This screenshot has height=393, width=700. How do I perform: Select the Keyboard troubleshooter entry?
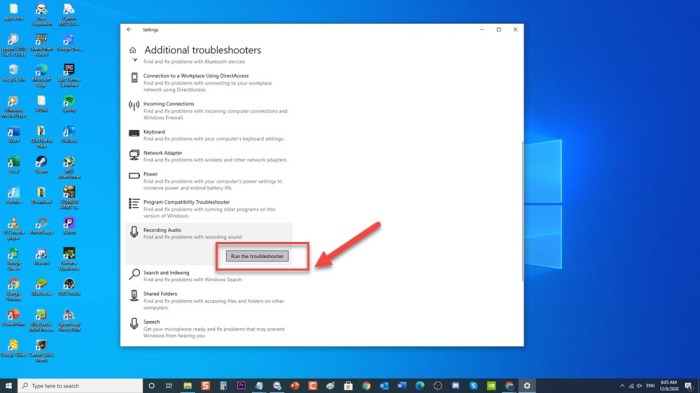click(x=209, y=135)
